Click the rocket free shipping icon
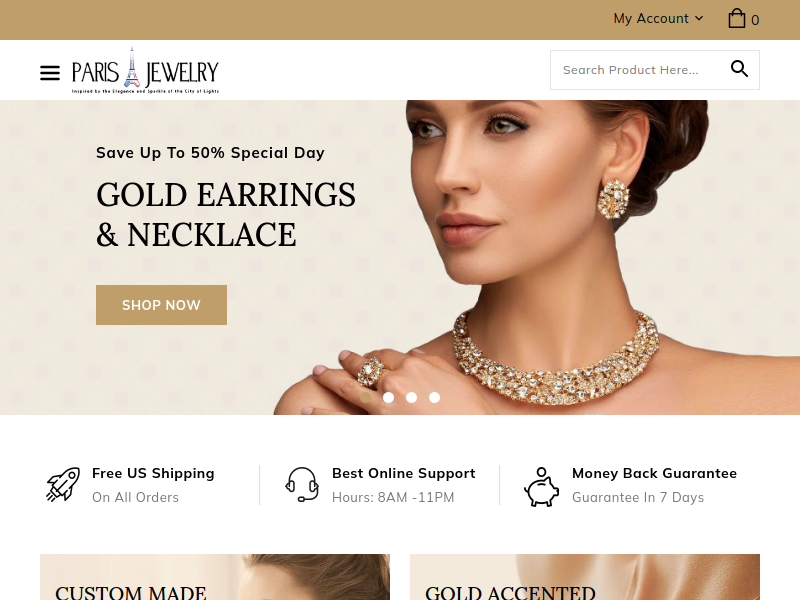This screenshot has width=800, height=600. [x=63, y=485]
